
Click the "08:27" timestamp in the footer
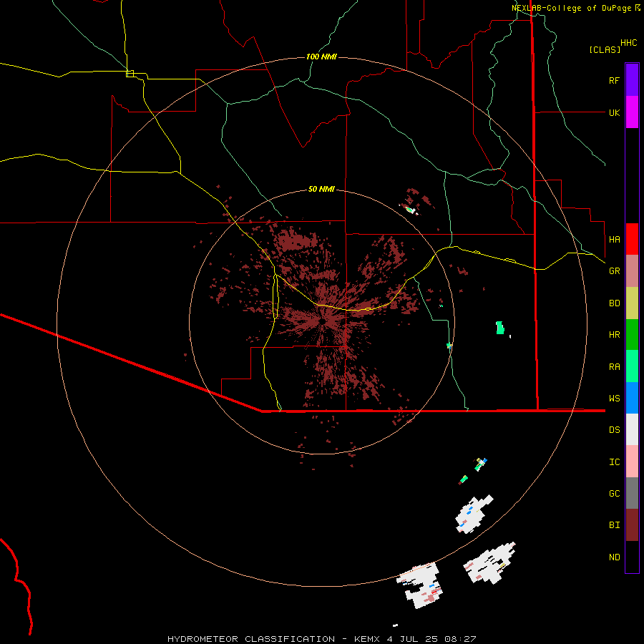point(462,639)
